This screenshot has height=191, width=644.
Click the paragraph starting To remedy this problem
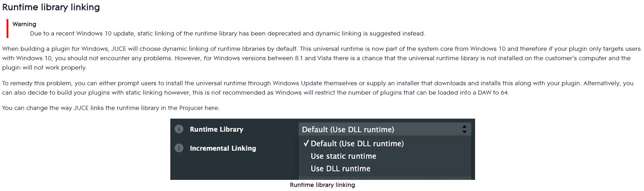click(x=318, y=88)
